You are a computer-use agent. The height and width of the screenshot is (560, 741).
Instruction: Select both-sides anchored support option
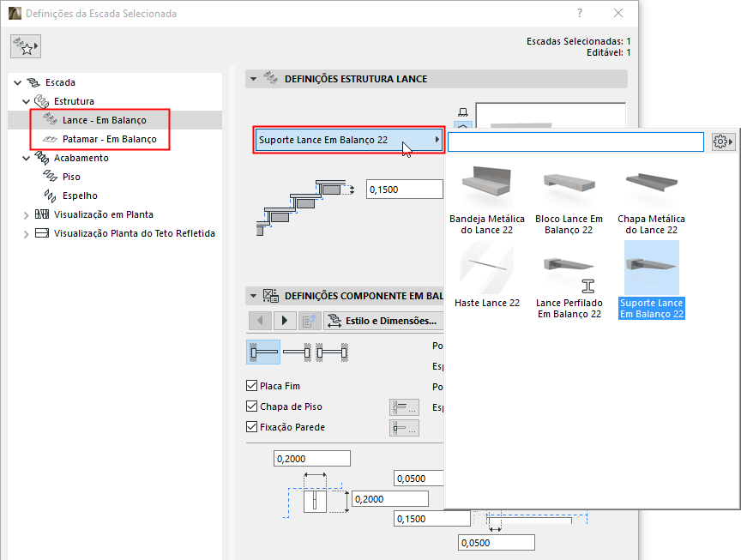pos(332,352)
